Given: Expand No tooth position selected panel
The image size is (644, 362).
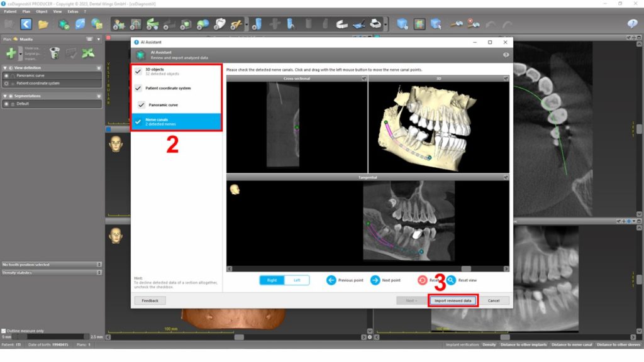Looking at the screenshot, I should 99,265.
